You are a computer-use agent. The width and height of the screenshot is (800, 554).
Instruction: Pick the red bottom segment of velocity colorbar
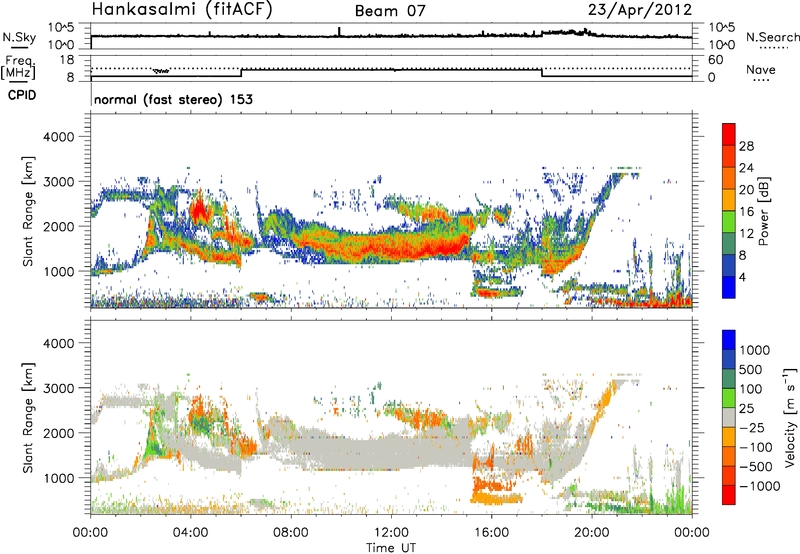(x=729, y=495)
